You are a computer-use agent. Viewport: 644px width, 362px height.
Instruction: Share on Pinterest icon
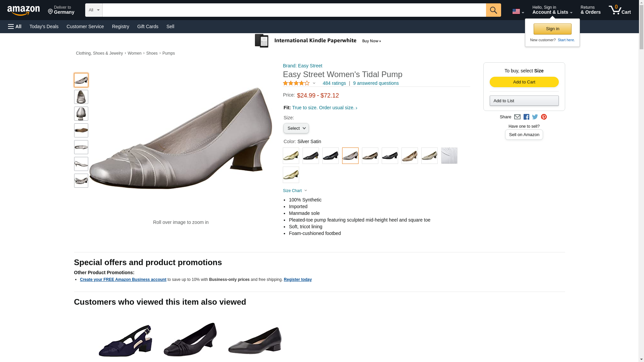(544, 117)
